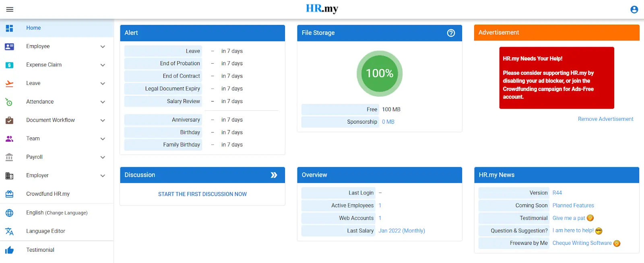Click the red HR.my advertisement banner
644x263 pixels.
tap(556, 78)
